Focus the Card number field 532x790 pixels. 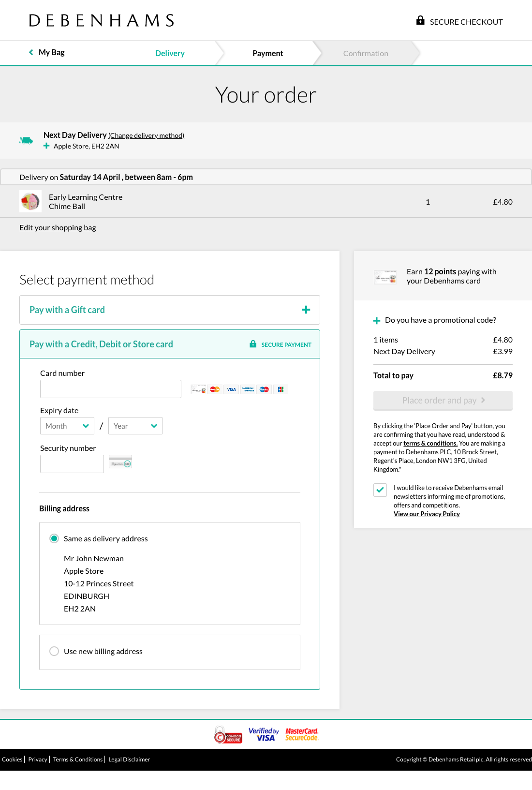pyautogui.click(x=111, y=389)
